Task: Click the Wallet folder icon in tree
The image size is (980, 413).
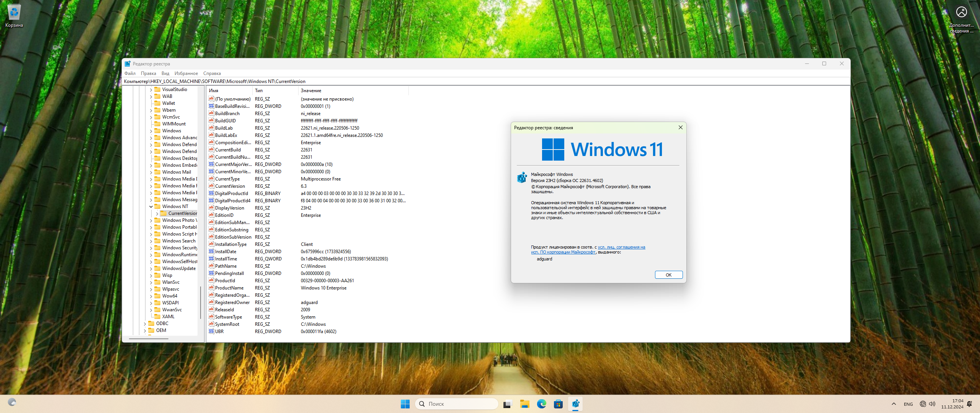Action: pos(157,103)
